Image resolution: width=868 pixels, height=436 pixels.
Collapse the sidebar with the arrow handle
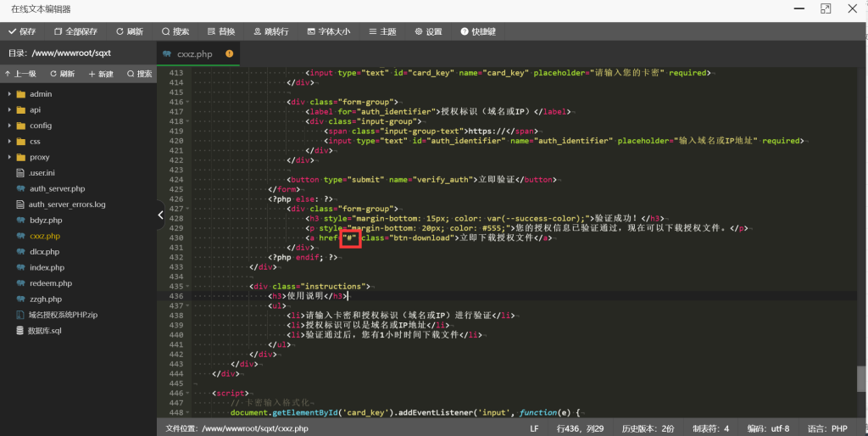click(160, 215)
